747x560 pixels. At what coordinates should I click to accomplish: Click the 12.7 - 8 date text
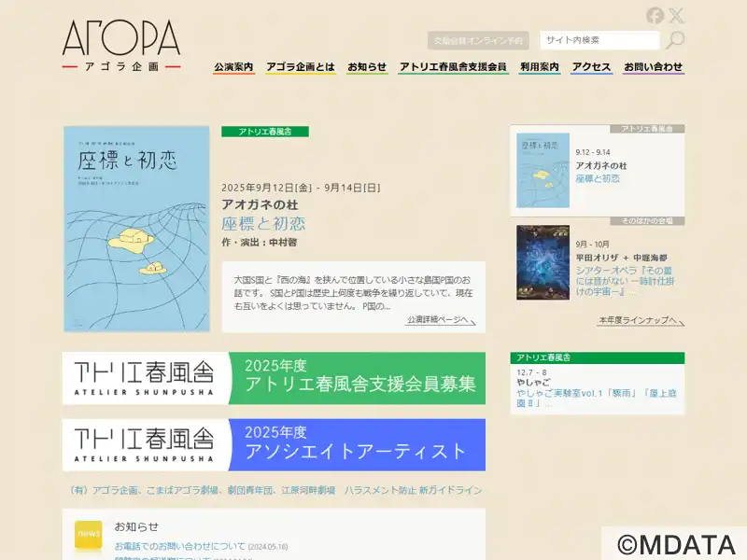(531, 372)
